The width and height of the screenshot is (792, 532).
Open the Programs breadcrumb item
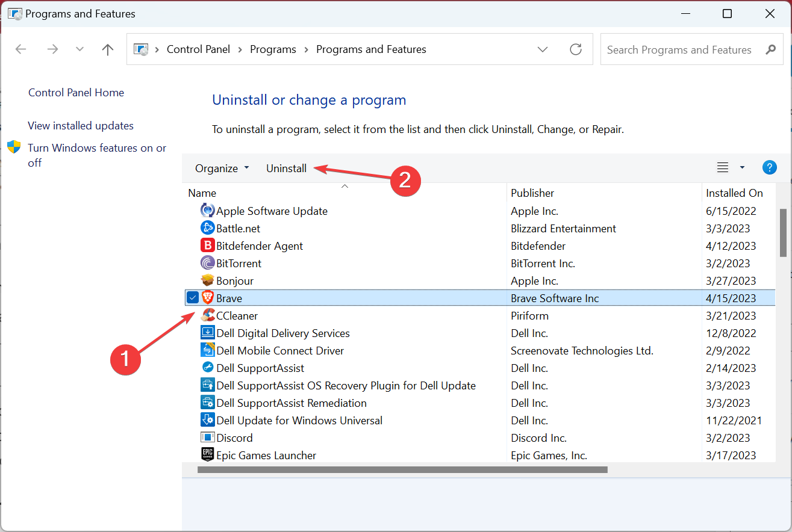click(x=273, y=49)
